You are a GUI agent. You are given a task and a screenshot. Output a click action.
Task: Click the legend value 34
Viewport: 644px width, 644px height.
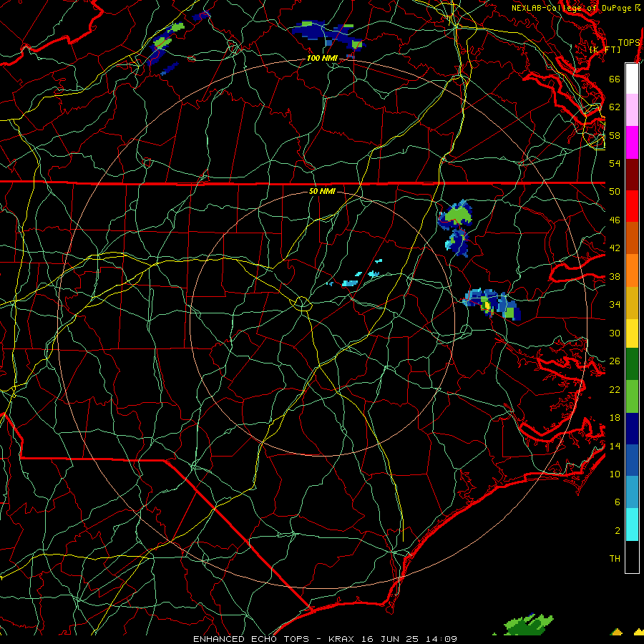[x=615, y=305]
